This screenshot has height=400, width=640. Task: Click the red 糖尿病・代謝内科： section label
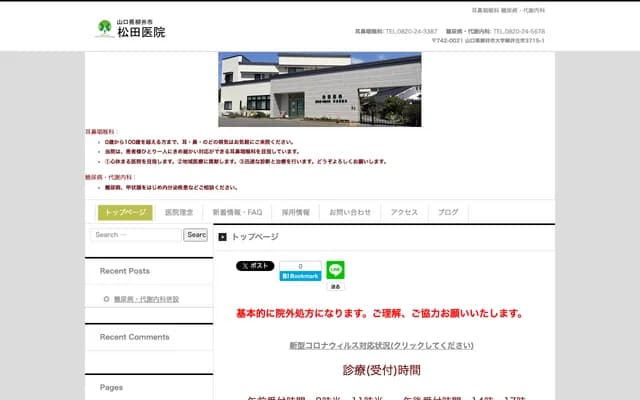click(x=110, y=177)
